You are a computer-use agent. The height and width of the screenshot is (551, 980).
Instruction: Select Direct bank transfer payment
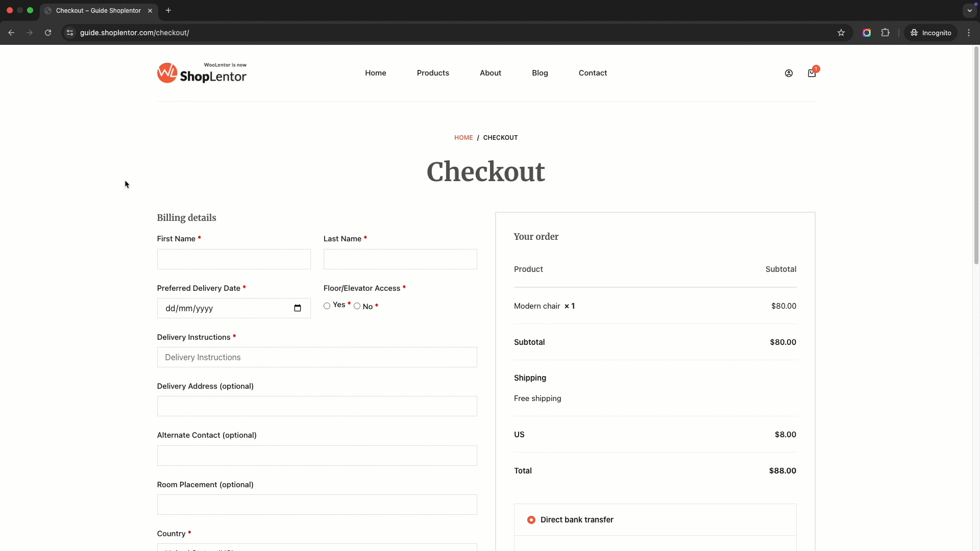click(531, 520)
